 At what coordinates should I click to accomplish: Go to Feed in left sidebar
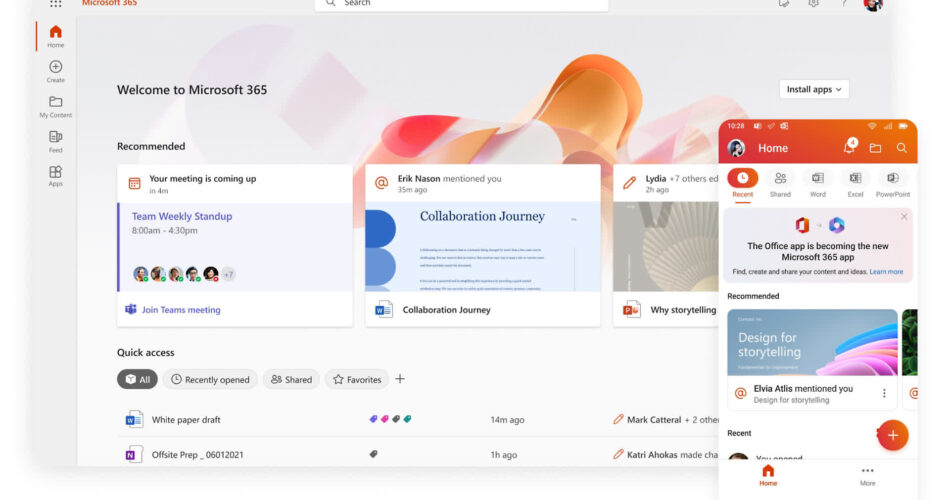pos(56,141)
